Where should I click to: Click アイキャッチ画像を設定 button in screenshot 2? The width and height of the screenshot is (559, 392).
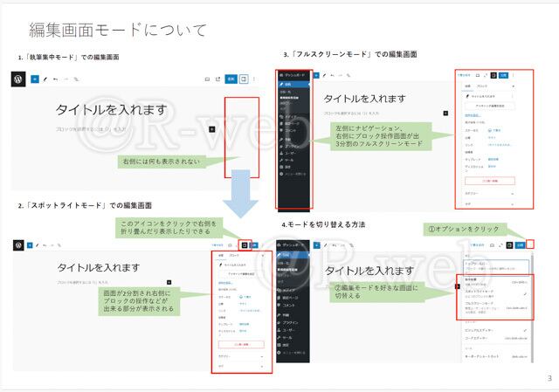tap(241, 274)
